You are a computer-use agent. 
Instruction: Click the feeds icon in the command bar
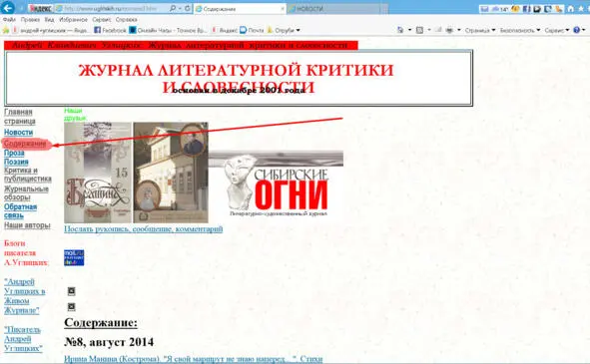click(x=419, y=30)
